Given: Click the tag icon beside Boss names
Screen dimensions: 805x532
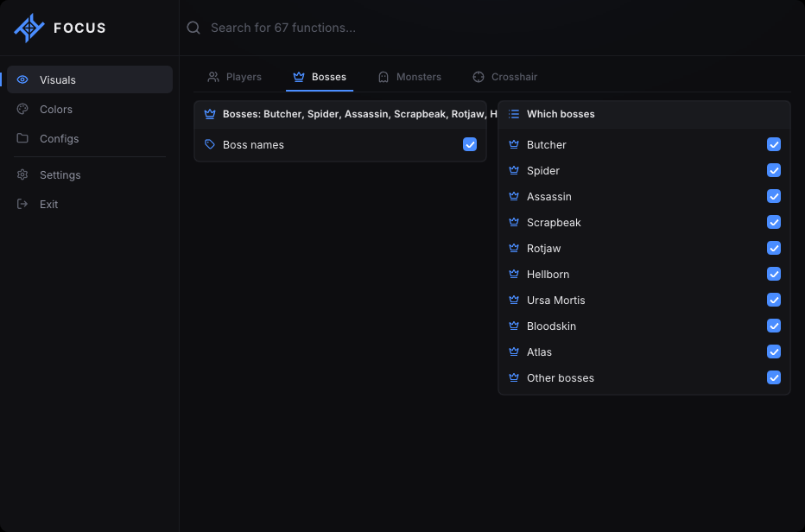Looking at the screenshot, I should click(210, 144).
